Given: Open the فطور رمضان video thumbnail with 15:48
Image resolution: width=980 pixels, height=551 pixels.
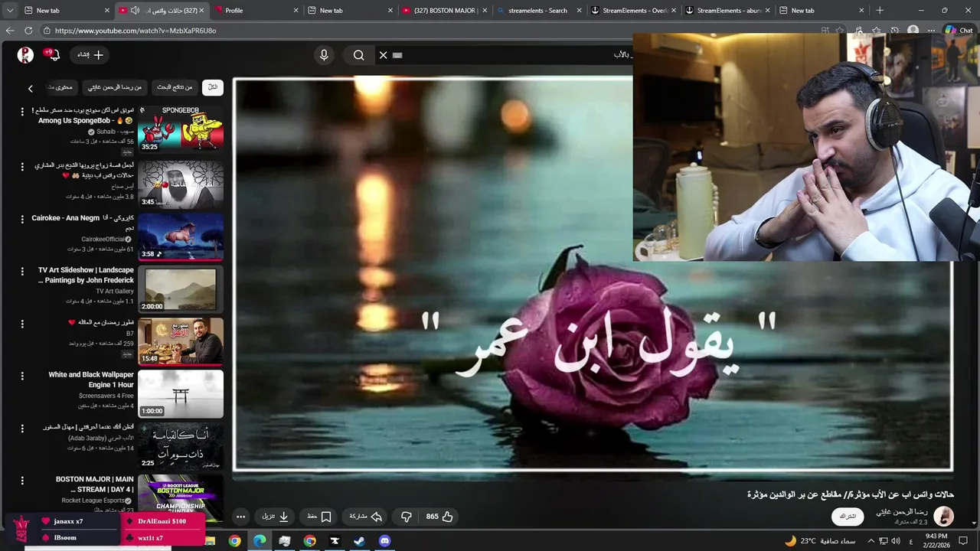Looking at the screenshot, I should tap(181, 341).
